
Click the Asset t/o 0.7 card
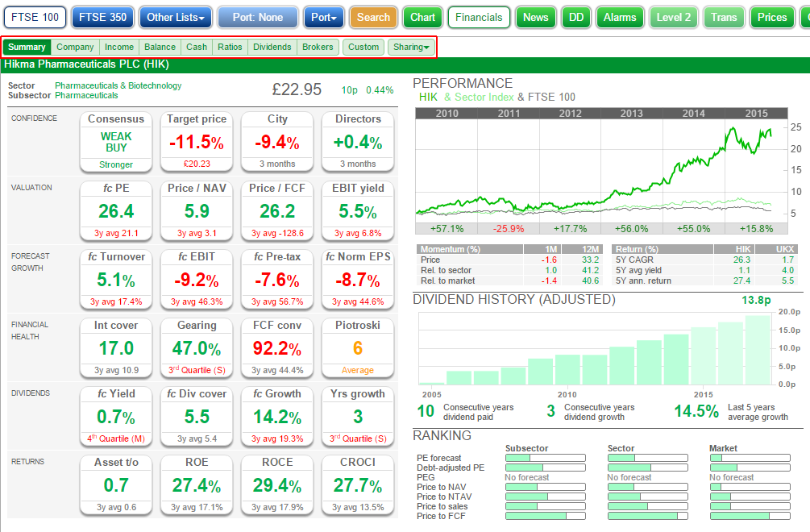click(116, 485)
